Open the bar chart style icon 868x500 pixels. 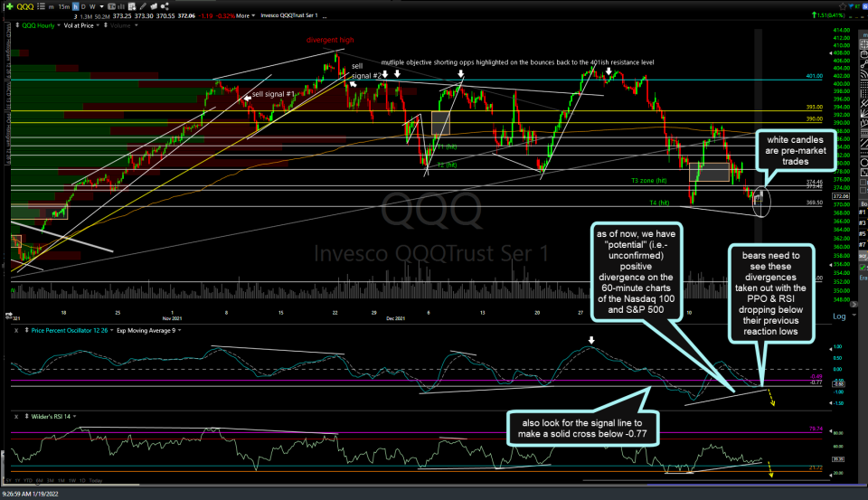120,6
